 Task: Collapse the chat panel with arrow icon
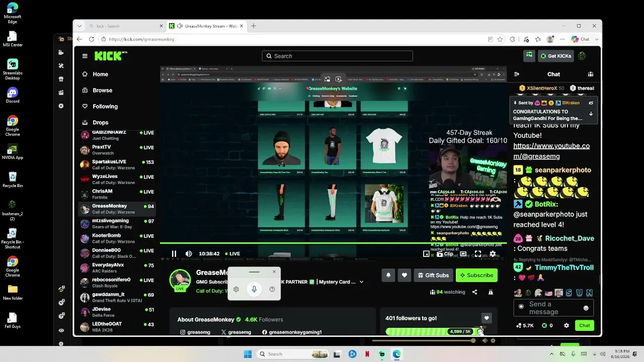(516, 74)
